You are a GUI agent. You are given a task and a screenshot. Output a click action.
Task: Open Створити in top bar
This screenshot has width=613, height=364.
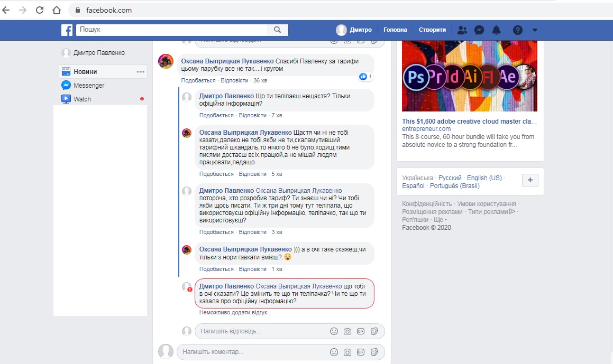click(433, 30)
